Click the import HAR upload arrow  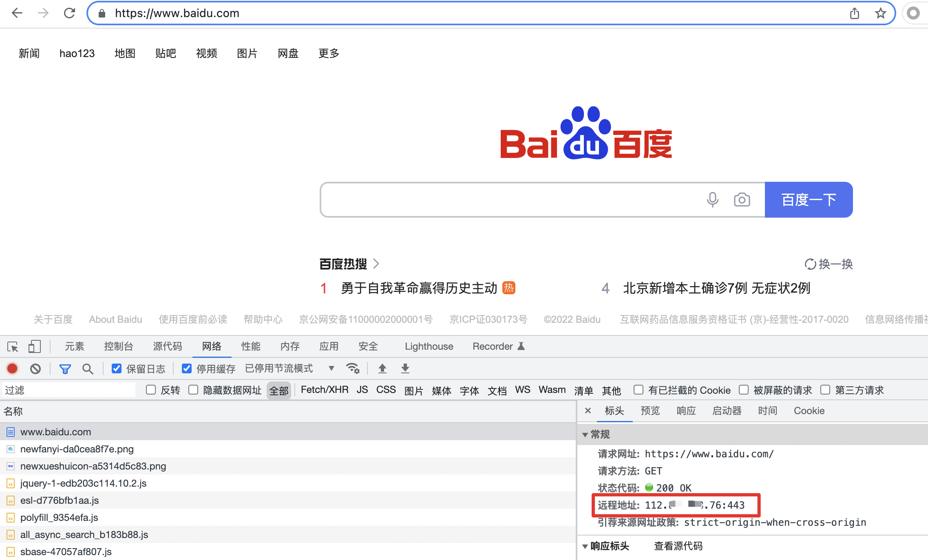click(382, 368)
